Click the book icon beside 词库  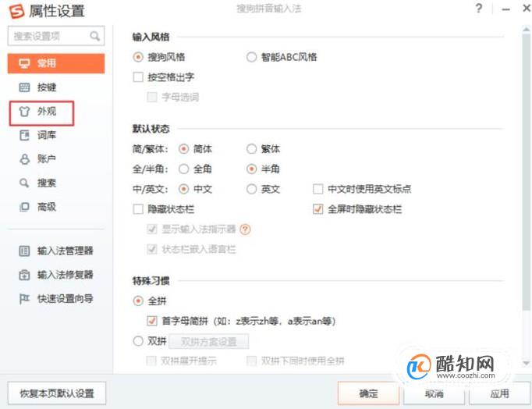(24, 135)
